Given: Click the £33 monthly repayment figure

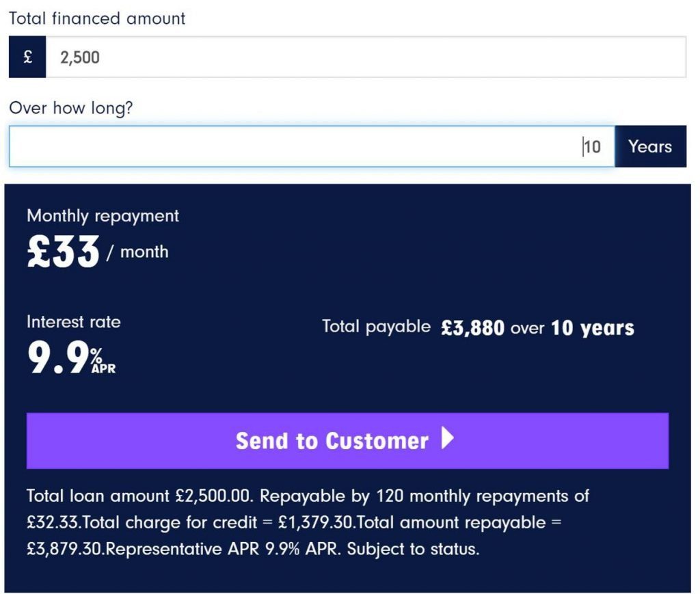Looking at the screenshot, I should click(x=63, y=252).
